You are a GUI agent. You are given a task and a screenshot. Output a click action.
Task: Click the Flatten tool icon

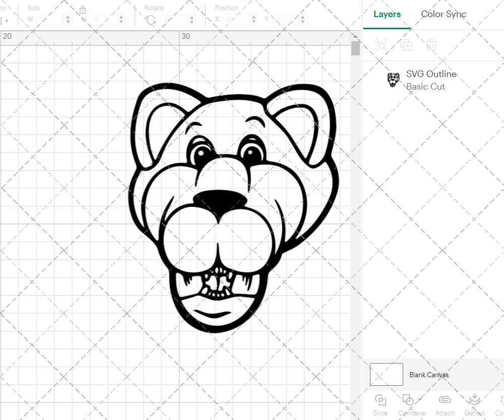pos(474,400)
